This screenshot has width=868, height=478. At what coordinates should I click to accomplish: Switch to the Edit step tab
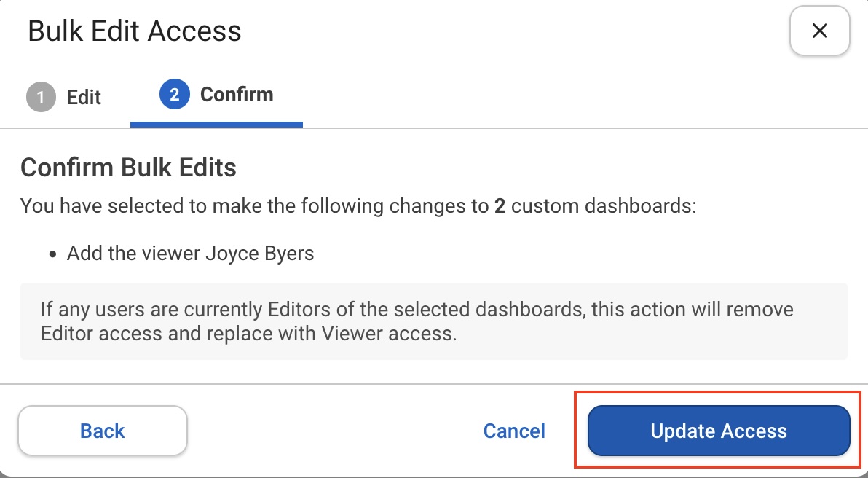pos(64,97)
